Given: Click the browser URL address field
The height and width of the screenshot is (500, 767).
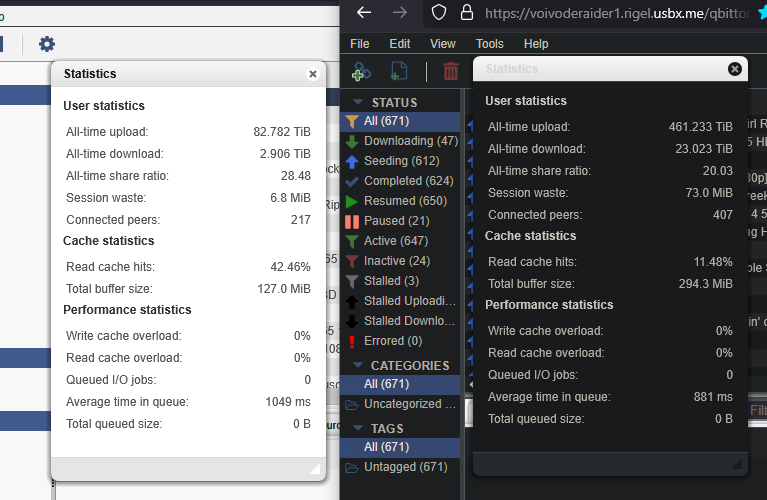Looking at the screenshot, I should pos(616,13).
